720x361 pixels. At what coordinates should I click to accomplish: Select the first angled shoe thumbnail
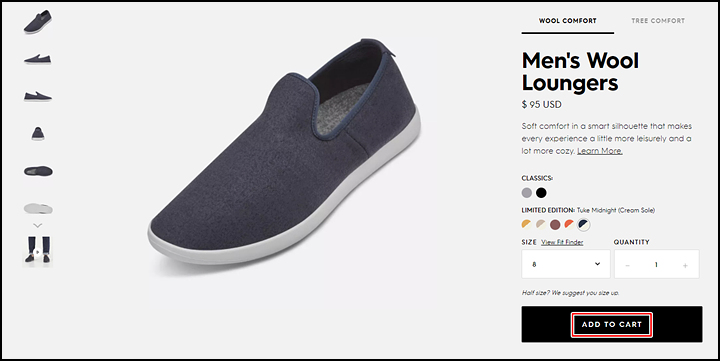pos(38,22)
